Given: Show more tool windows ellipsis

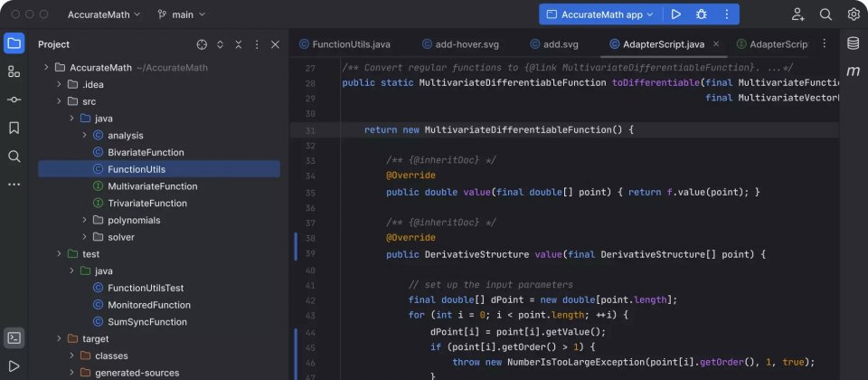Looking at the screenshot, I should 14,185.
